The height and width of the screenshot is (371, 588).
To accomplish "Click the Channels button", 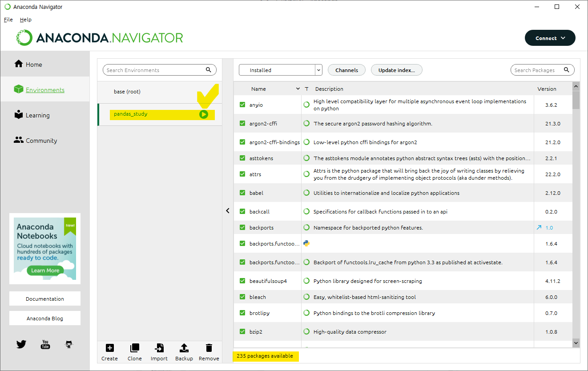I will coord(346,70).
